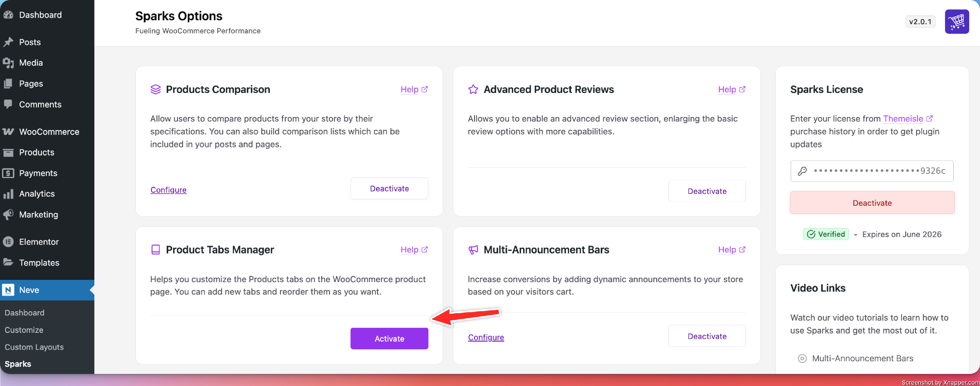This screenshot has height=386, width=980.
Task: Click the Elementor icon in sidebar
Action: coord(8,241)
